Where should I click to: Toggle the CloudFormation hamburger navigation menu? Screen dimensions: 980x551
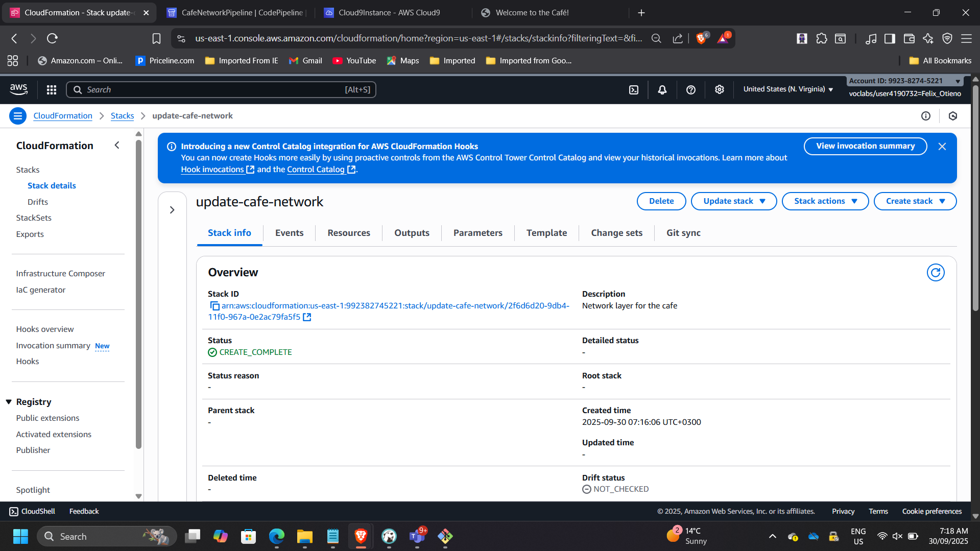[18, 116]
